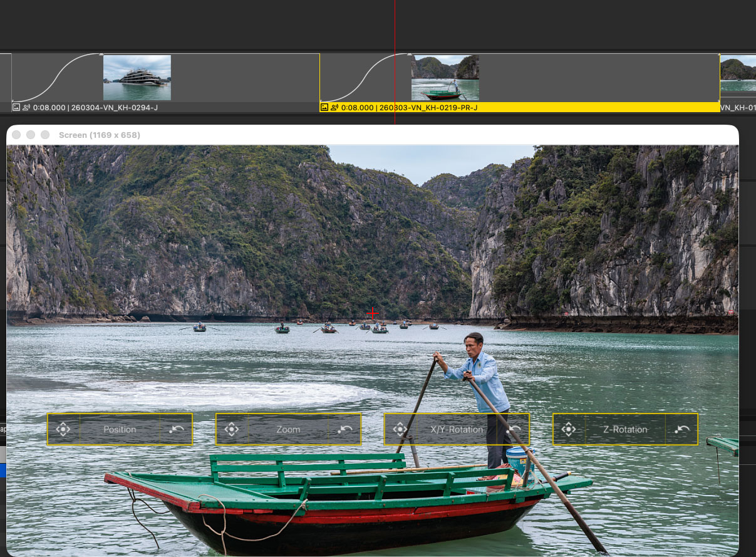Reset Zoom with its undo arrow
The image size is (756, 557).
click(x=344, y=430)
